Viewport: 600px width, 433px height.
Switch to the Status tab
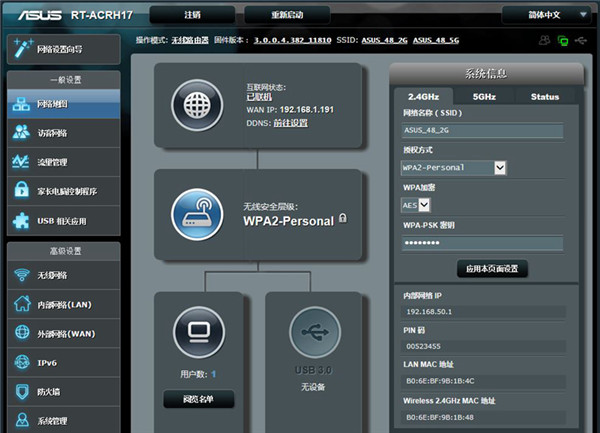[545, 97]
